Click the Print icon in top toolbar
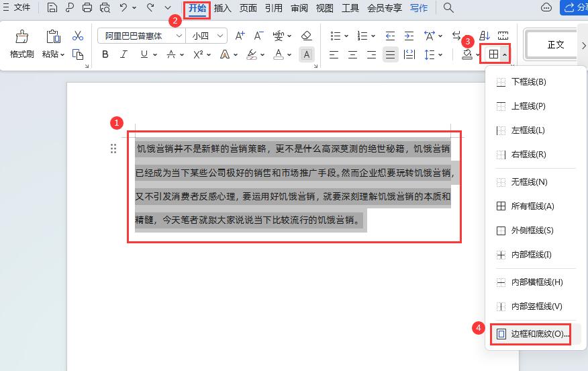This screenshot has height=371, width=588. (87, 7)
